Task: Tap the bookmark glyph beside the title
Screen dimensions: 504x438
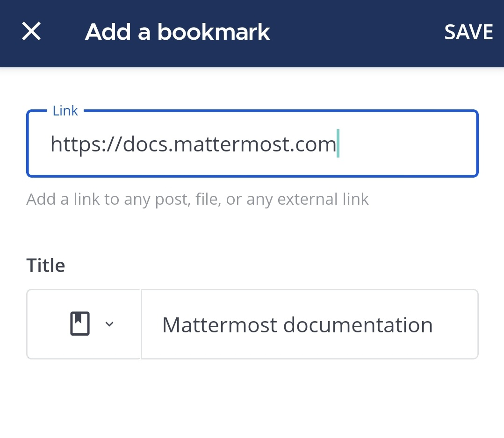Action: pos(79,323)
